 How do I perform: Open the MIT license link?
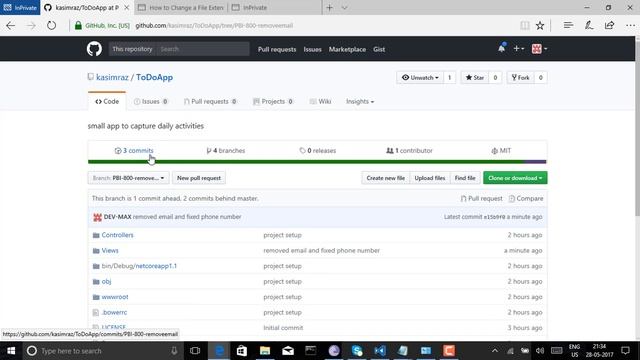[x=501, y=151]
